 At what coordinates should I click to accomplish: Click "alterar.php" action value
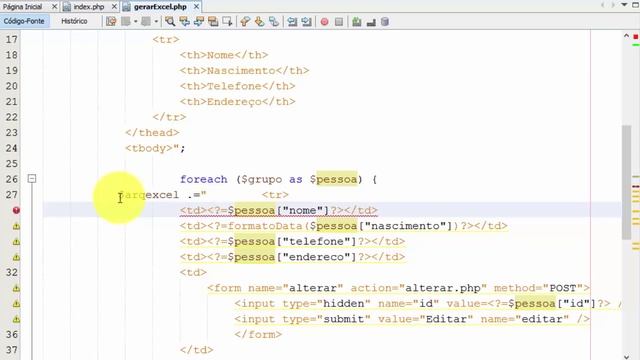(x=442, y=288)
